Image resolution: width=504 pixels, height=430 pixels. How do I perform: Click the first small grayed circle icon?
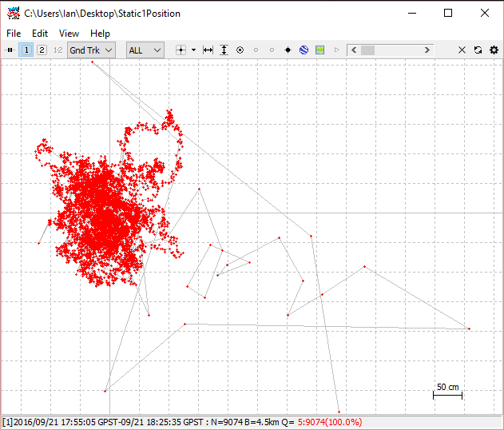click(256, 50)
